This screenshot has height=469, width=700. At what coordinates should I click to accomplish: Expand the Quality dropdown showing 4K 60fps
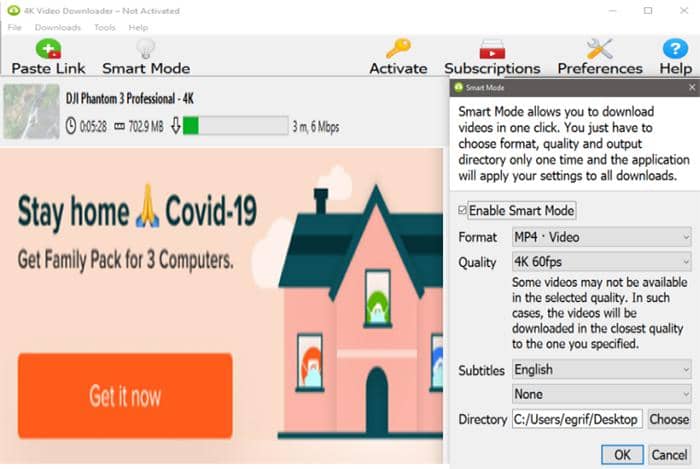(x=601, y=261)
